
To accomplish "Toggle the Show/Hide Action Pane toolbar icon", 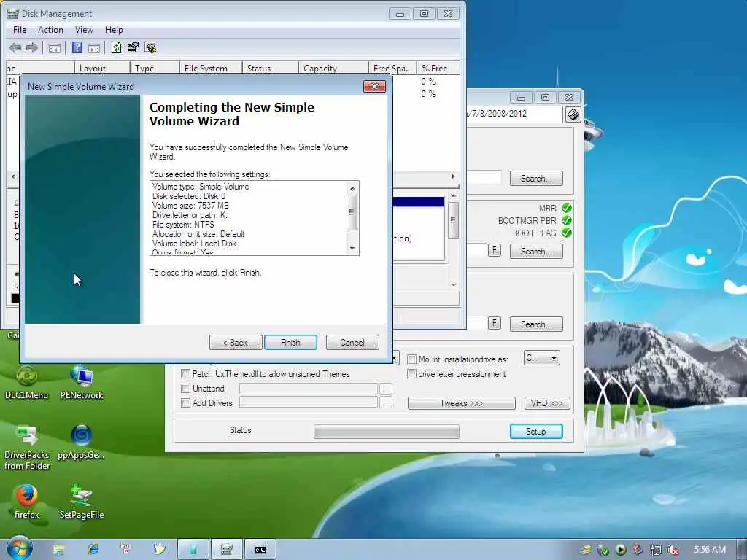I will tap(94, 47).
